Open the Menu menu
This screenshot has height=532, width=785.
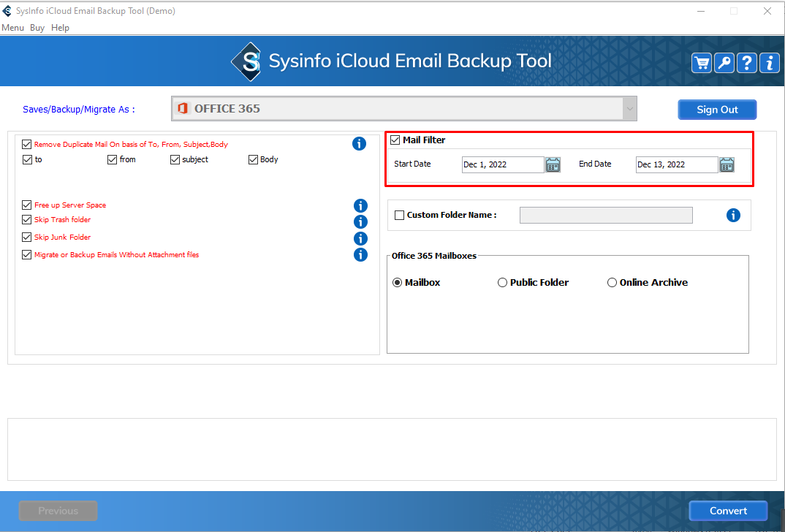[12, 28]
